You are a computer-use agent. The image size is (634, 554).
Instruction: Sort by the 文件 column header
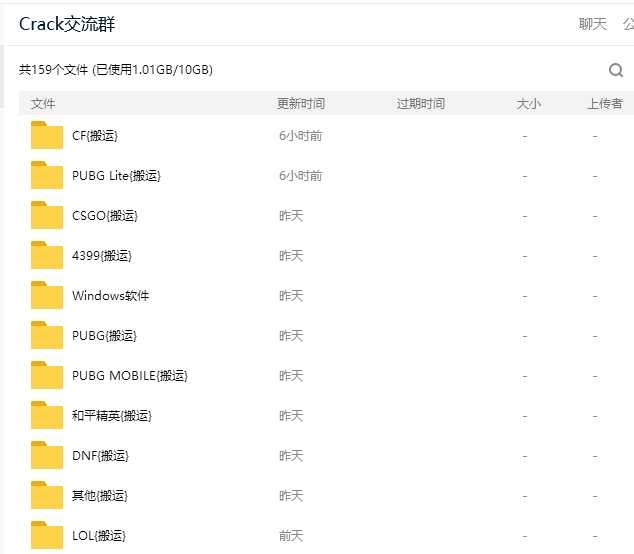pos(43,104)
